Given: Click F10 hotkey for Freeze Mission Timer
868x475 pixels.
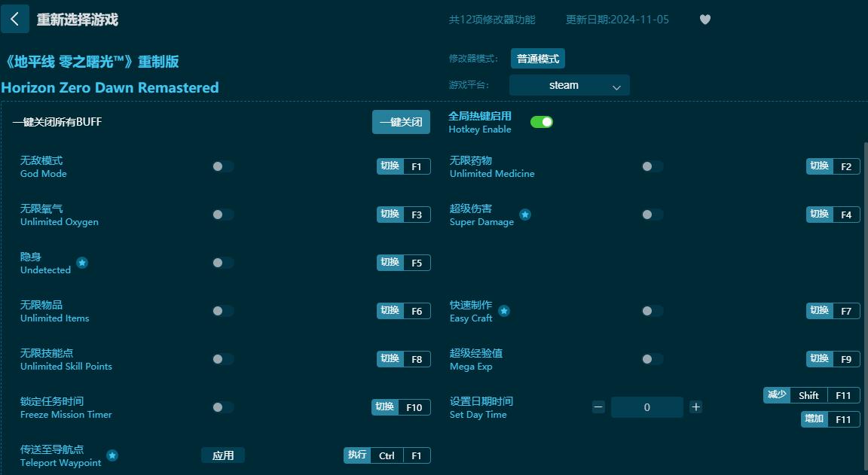Looking at the screenshot, I should click(x=414, y=407).
